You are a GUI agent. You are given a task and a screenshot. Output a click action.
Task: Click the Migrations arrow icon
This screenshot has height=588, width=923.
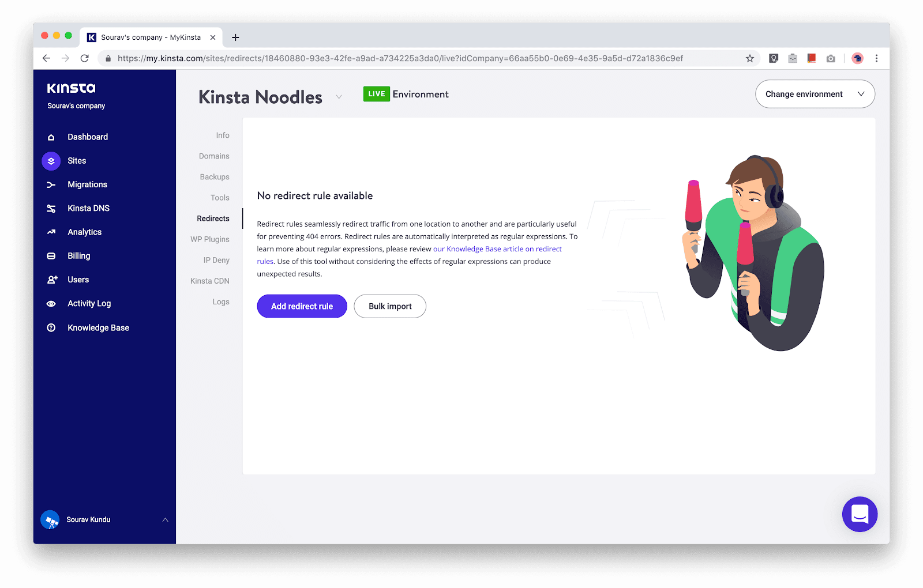click(51, 185)
